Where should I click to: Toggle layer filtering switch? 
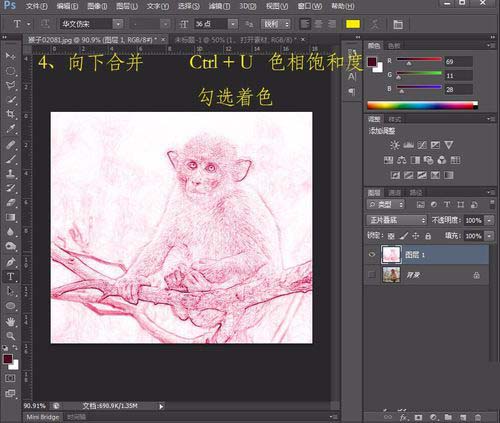492,204
